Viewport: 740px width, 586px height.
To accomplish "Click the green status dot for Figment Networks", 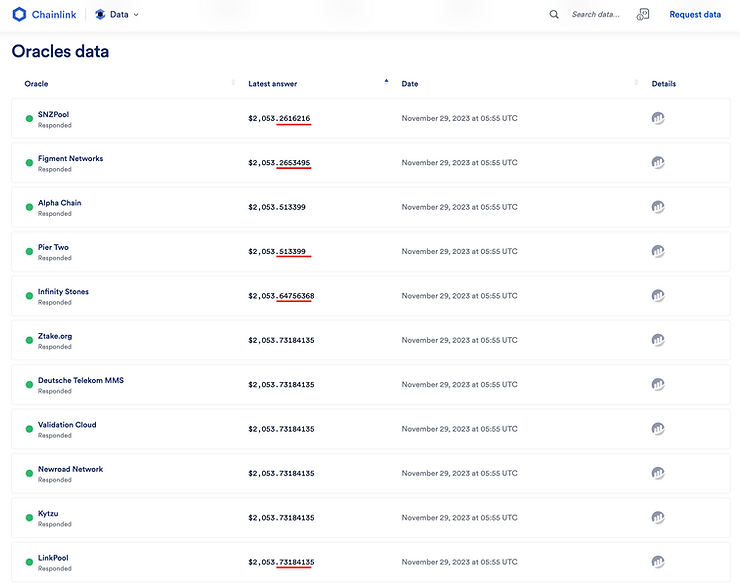I will tap(29, 163).
